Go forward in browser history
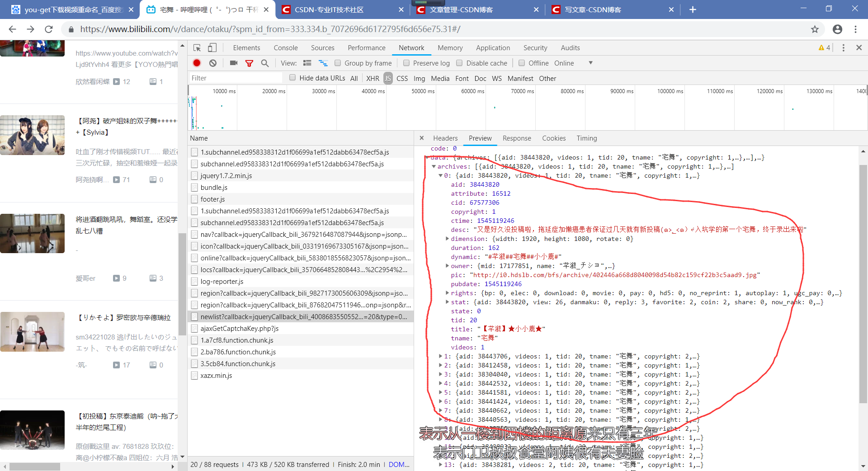This screenshot has height=471, width=868. (30, 29)
